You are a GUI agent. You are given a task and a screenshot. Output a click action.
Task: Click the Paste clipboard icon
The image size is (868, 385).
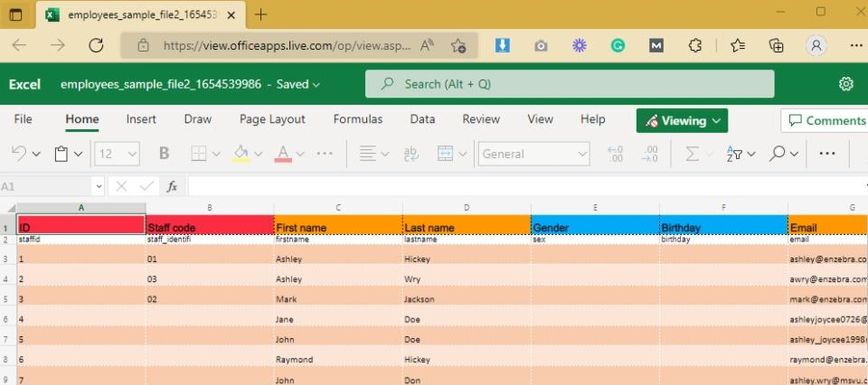click(61, 154)
